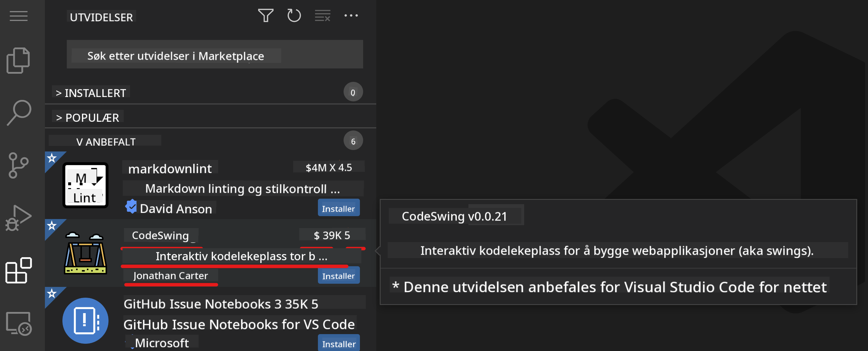Viewport: 868px width, 351px height.
Task: Refresh the extensions list
Action: pos(294,15)
